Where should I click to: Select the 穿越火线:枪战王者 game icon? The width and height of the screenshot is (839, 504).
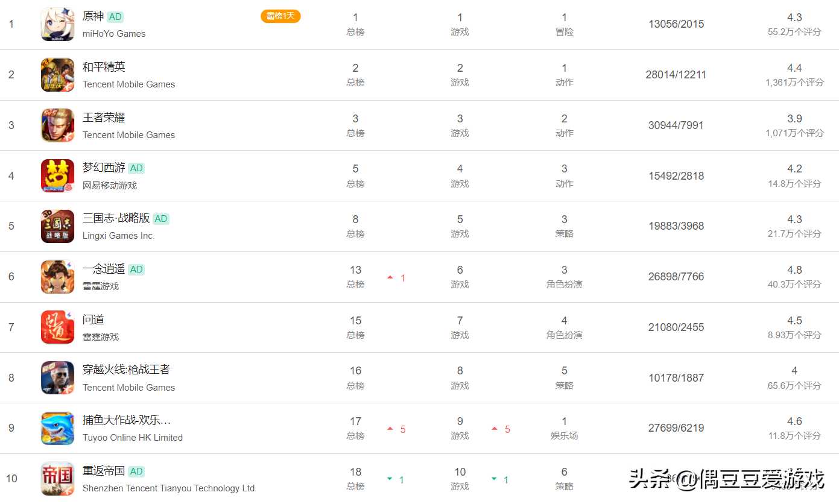57,378
